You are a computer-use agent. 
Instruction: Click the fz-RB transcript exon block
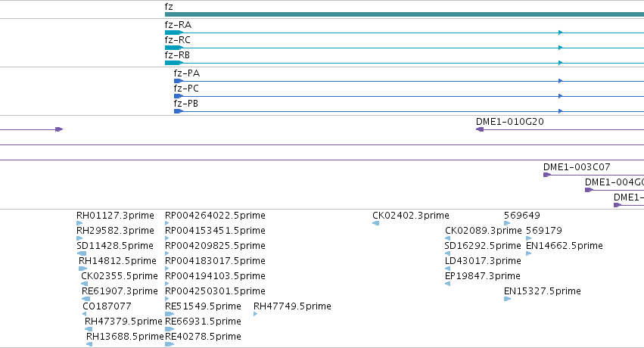(x=174, y=63)
